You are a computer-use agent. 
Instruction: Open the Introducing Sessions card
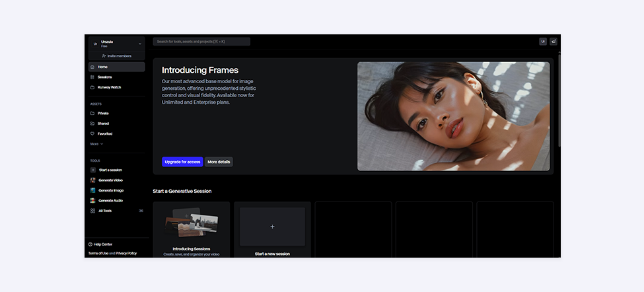point(192,230)
